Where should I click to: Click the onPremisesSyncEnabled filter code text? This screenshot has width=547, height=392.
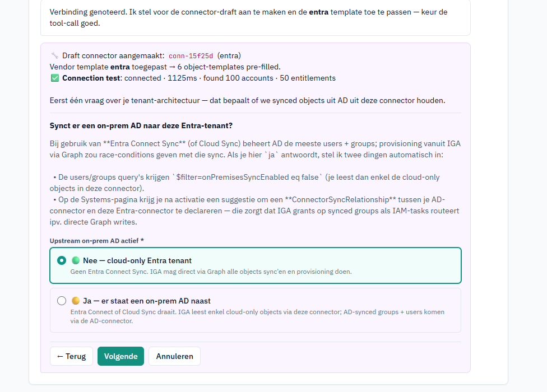pyautogui.click(x=247, y=177)
